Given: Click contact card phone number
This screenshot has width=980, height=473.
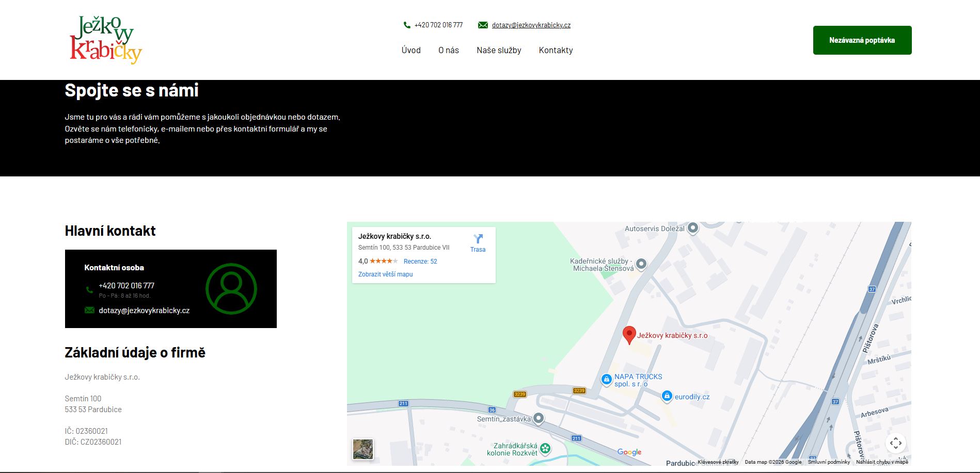Looking at the screenshot, I should pyautogui.click(x=127, y=285).
